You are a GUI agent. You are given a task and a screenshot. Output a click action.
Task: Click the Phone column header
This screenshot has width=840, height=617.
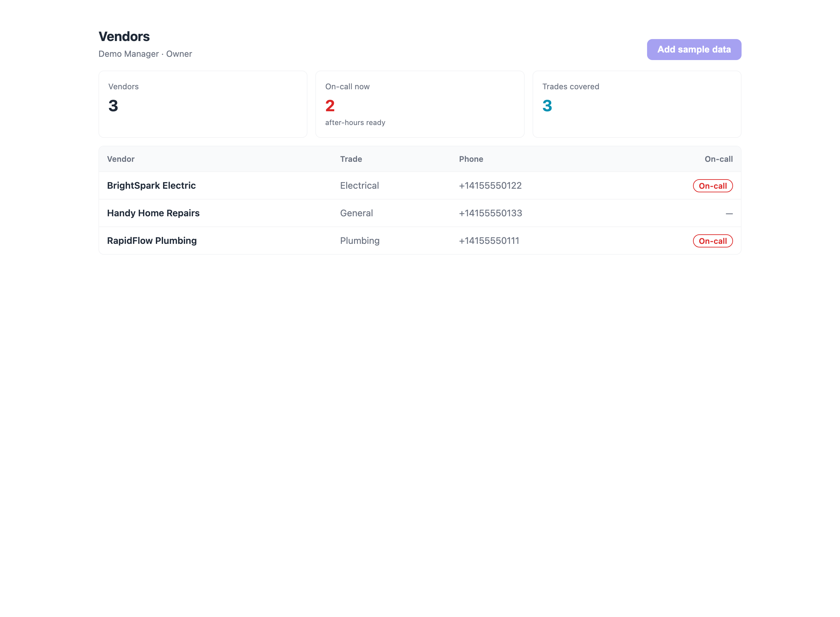coord(471,159)
